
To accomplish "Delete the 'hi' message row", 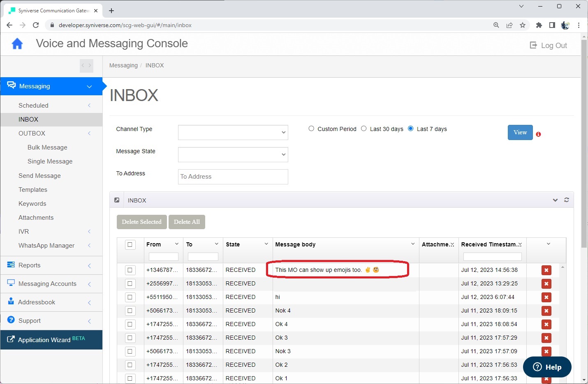I will tap(546, 297).
